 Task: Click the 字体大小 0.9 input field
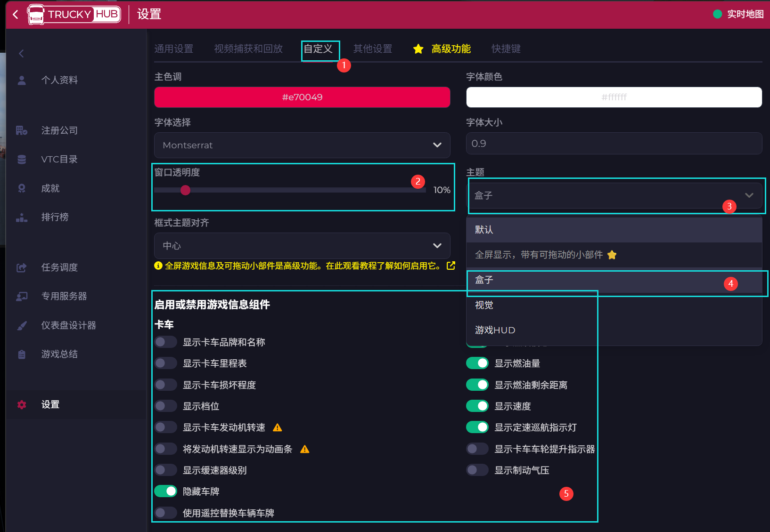(614, 144)
